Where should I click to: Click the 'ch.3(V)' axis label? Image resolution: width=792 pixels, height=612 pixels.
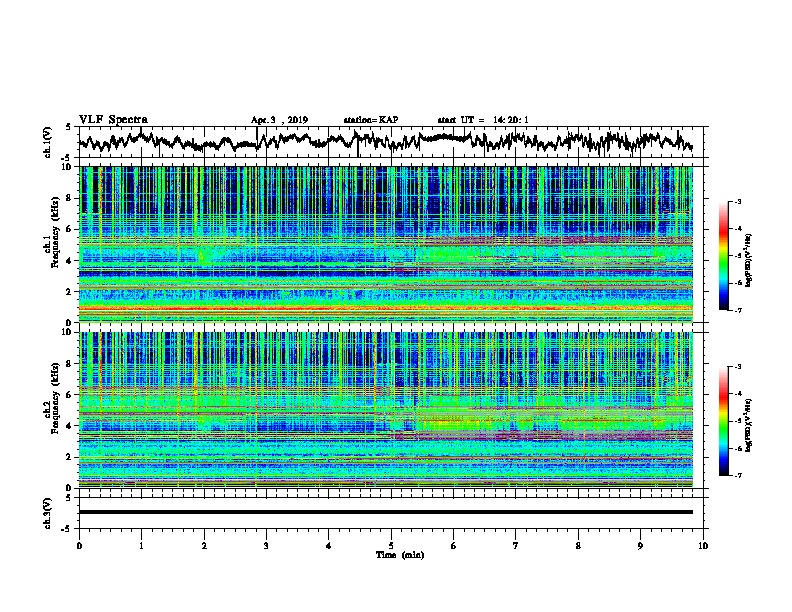(48, 513)
